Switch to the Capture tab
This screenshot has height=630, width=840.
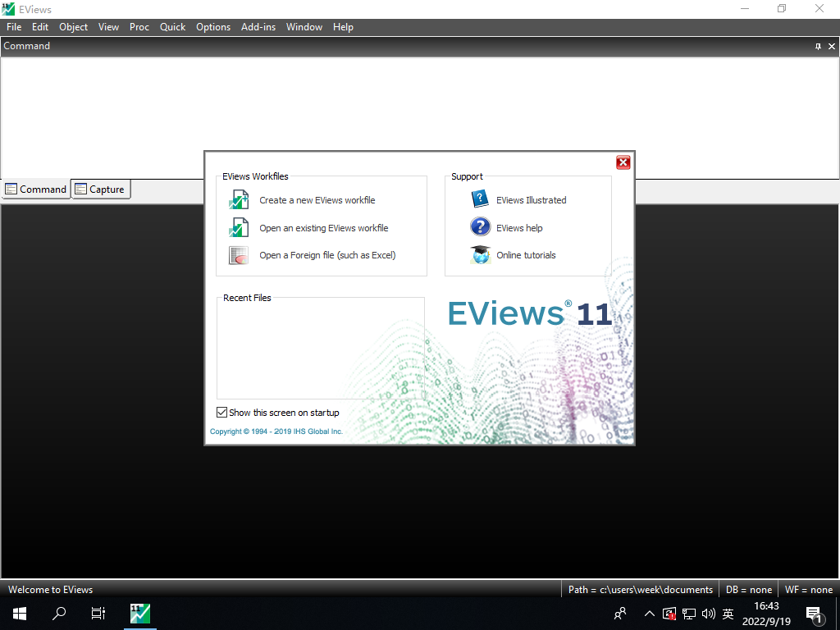(101, 189)
